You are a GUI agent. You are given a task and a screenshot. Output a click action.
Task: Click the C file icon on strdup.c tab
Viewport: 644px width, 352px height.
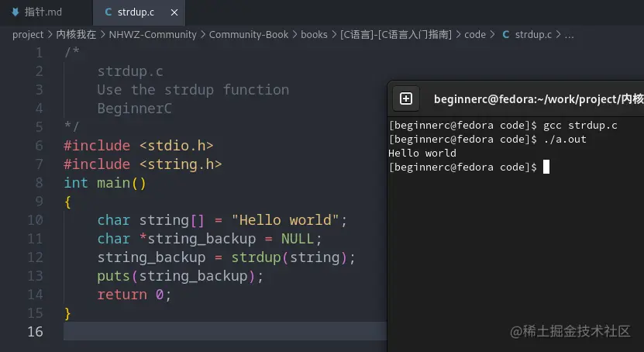(x=108, y=12)
